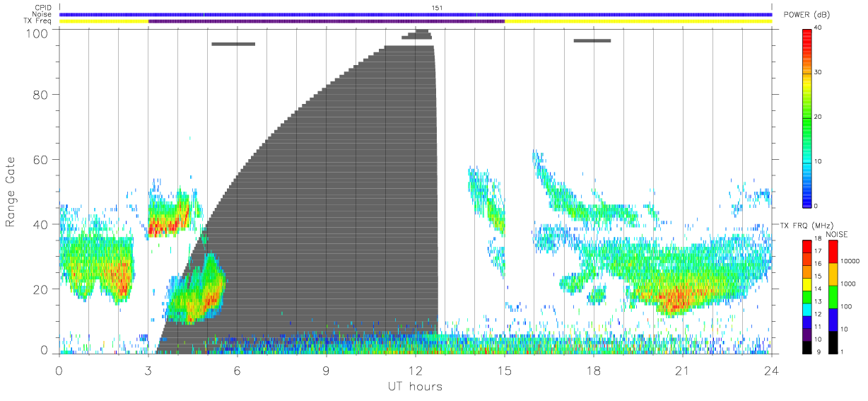Viewport: 868px width, 401px height.
Task: Click the gray bar near 6 UT at top
Action: (233, 44)
